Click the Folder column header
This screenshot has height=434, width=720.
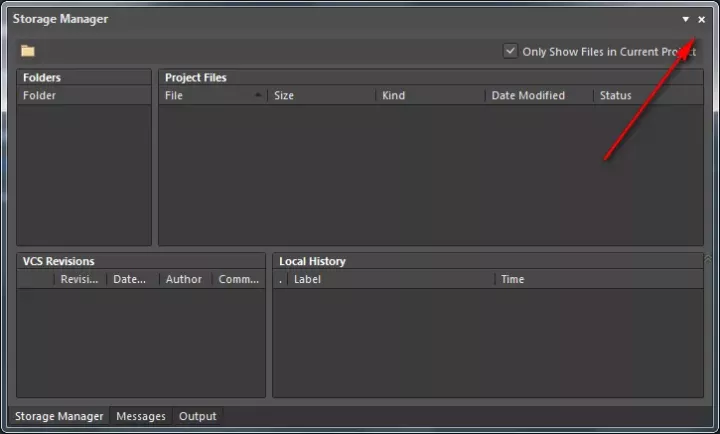point(84,96)
